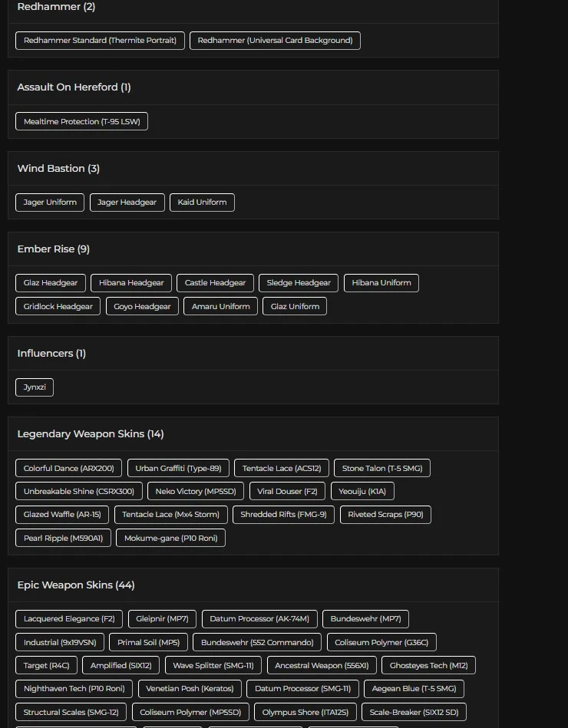Select Olympus Shore (ITA12S) skin
This screenshot has height=728, width=568.
[x=305, y=712]
